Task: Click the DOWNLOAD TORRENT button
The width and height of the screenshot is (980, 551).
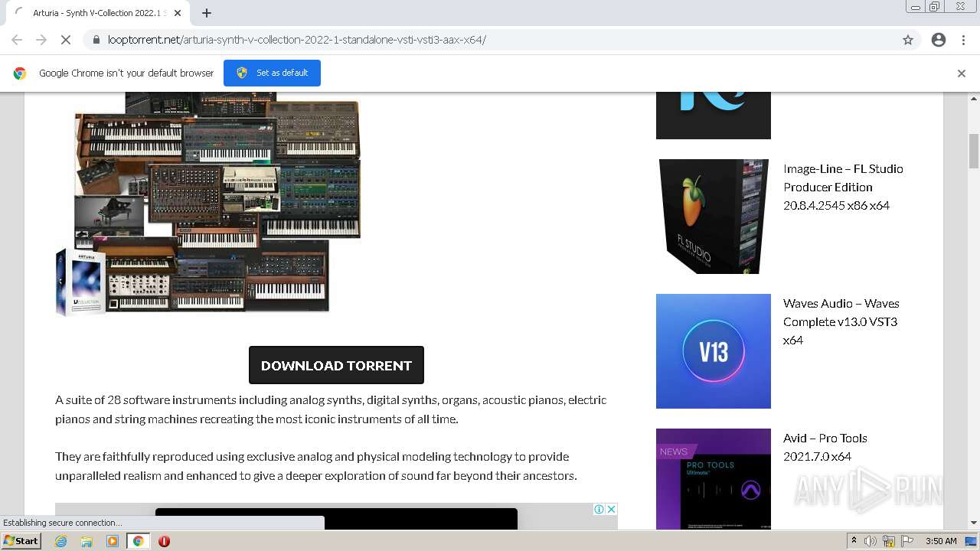Action: point(336,365)
